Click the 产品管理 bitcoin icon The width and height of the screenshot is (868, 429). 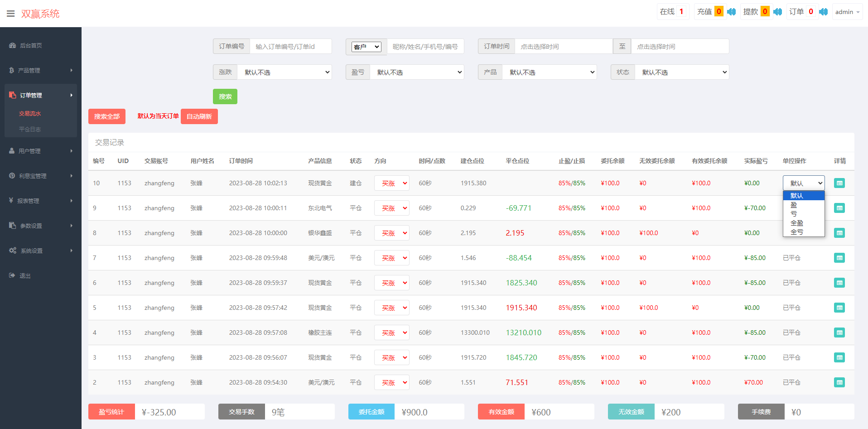(x=12, y=70)
